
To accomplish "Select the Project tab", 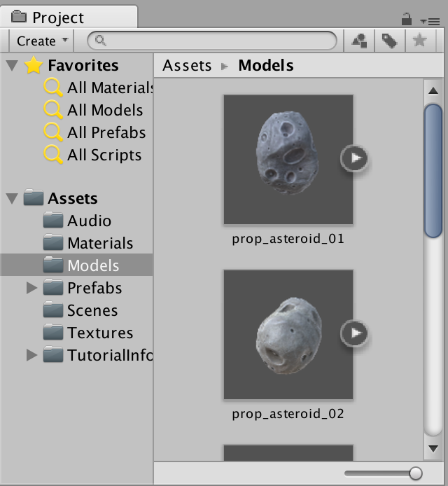I will [x=69, y=16].
